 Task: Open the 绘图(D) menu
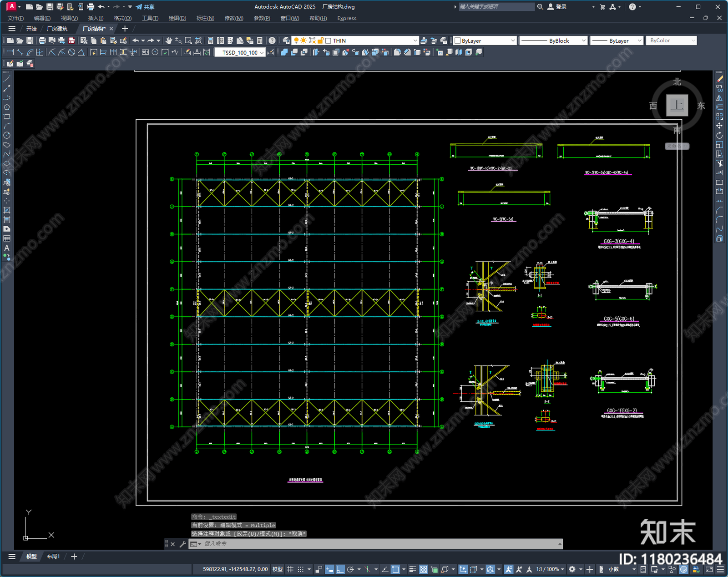tap(177, 18)
